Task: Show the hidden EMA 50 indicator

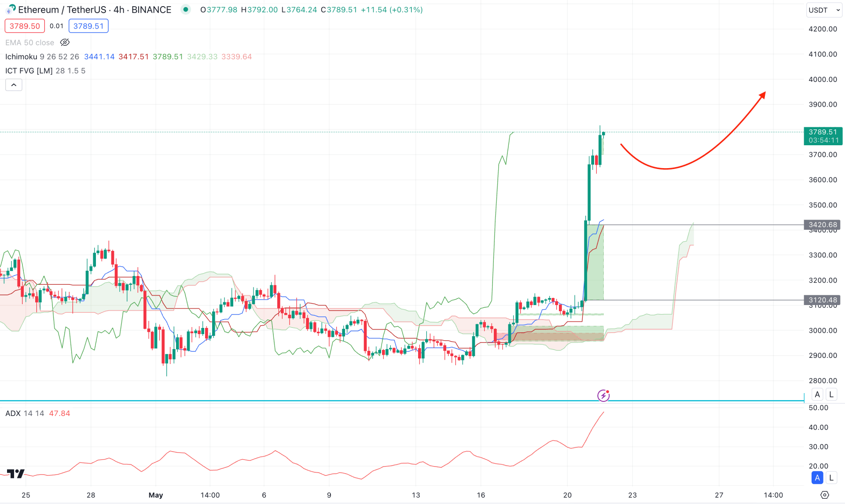Action: tap(65, 43)
